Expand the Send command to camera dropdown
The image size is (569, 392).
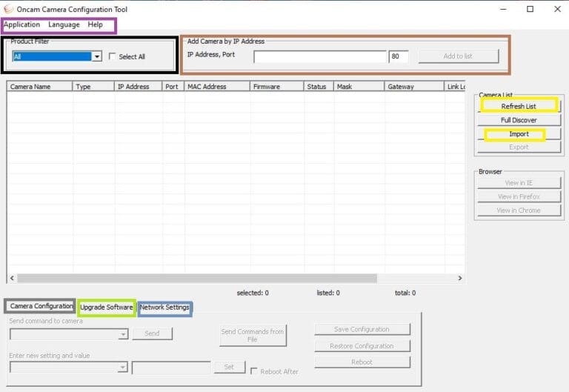coord(123,335)
